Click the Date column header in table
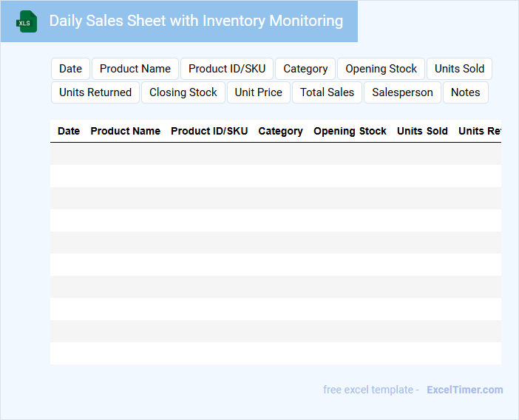 tap(69, 131)
